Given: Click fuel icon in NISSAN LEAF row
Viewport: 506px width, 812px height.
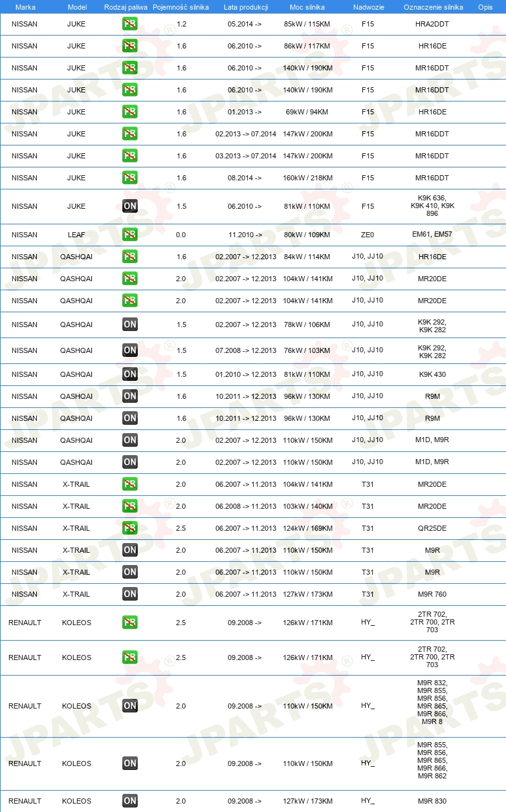Looking at the screenshot, I should [x=129, y=235].
